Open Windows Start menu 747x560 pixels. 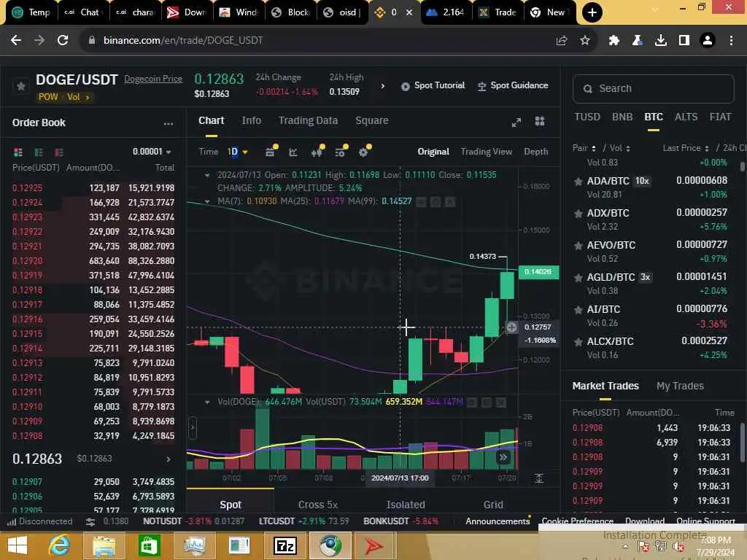18,545
